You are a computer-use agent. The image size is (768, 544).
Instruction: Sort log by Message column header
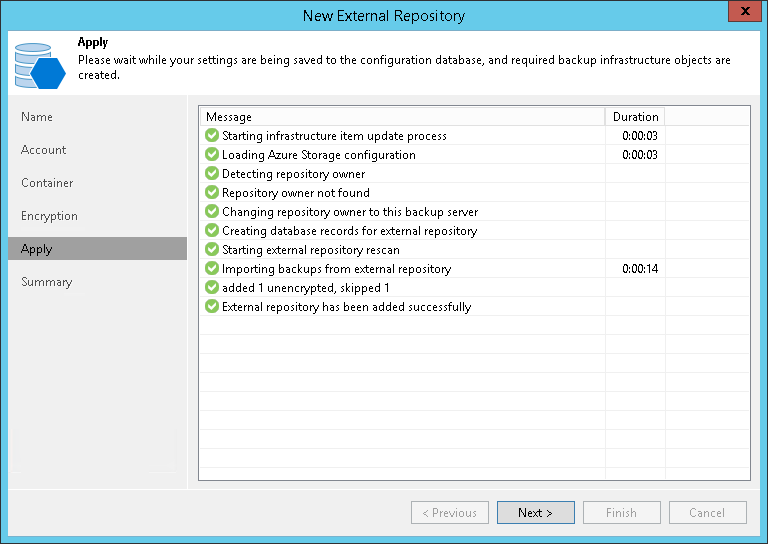coord(400,117)
